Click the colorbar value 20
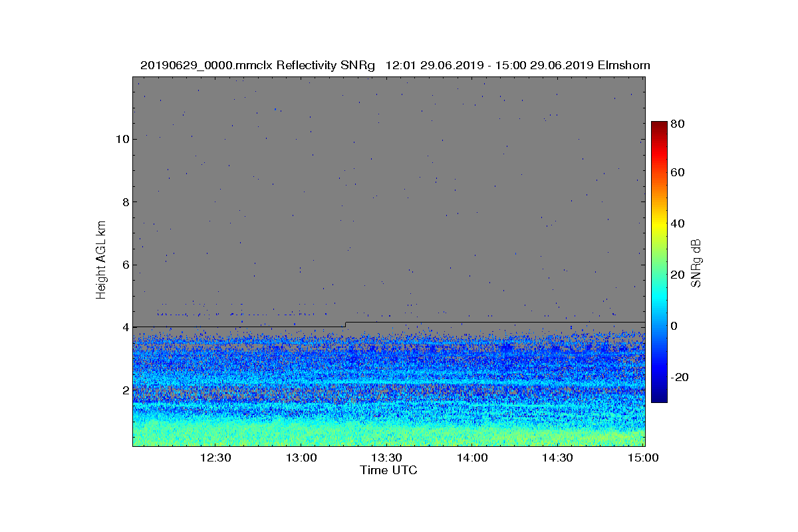 pos(678,275)
